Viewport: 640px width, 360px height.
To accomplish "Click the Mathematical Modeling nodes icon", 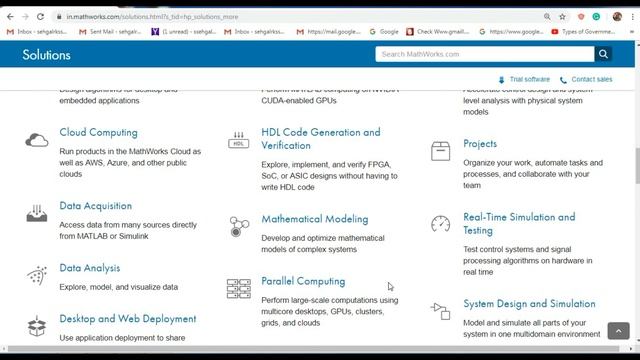I will [239, 227].
